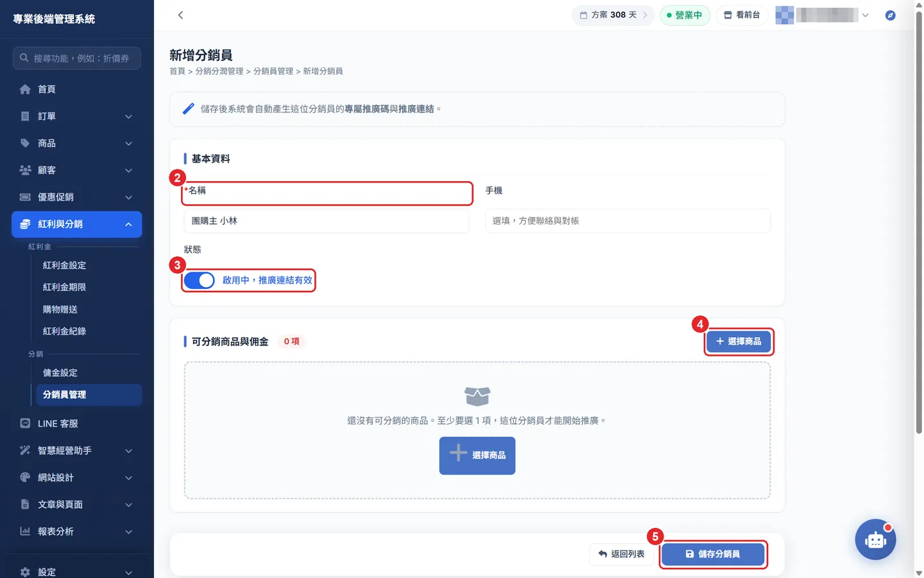Click the 文章與頁面 document icon
Viewport: 924px width, 578px height.
click(25, 504)
